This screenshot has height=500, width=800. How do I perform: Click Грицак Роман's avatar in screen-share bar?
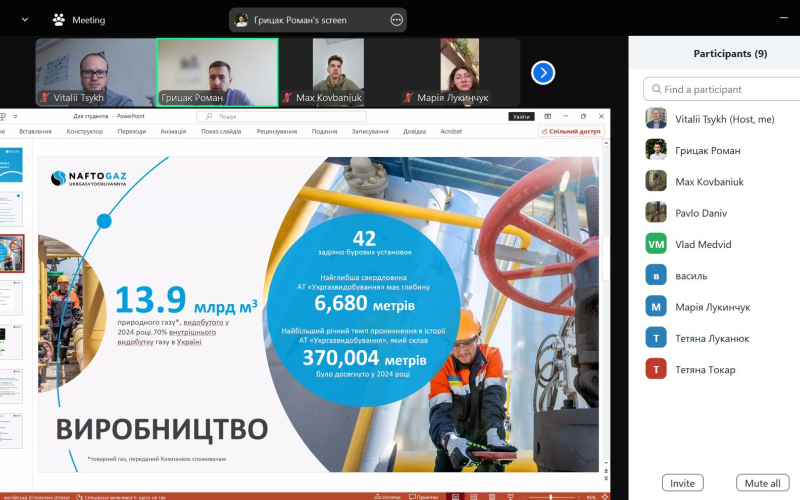241,20
